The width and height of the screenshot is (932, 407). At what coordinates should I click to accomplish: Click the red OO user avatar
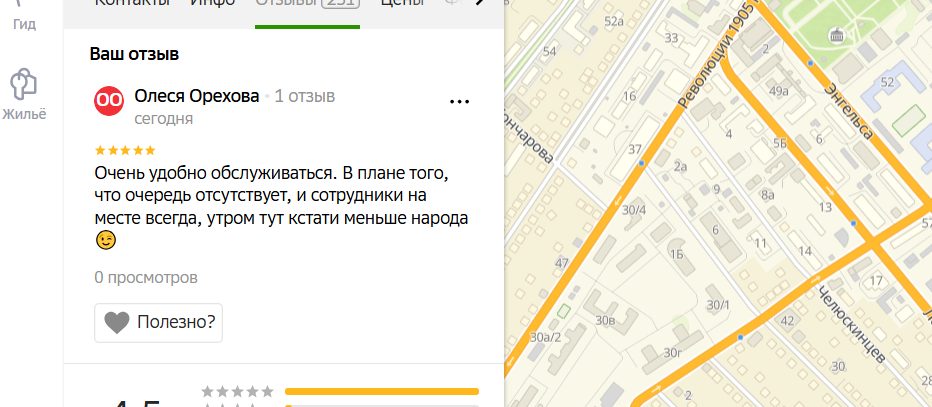coord(109,101)
